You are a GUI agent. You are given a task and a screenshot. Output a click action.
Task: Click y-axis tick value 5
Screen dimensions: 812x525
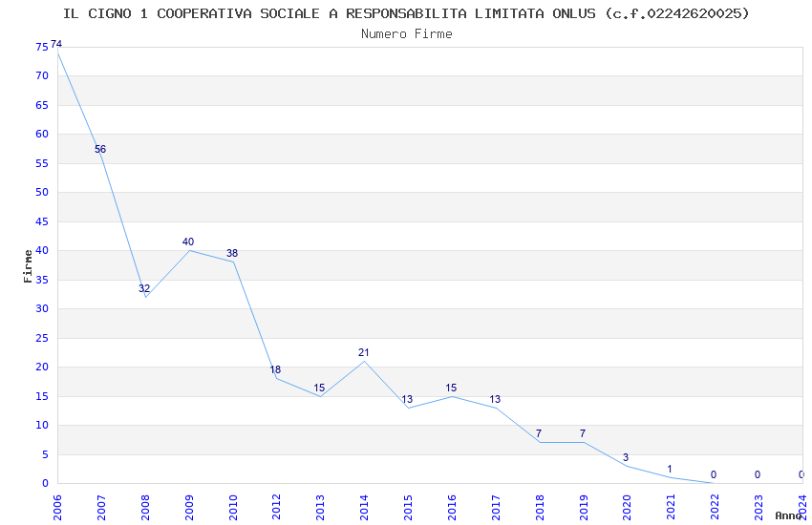[45, 454]
